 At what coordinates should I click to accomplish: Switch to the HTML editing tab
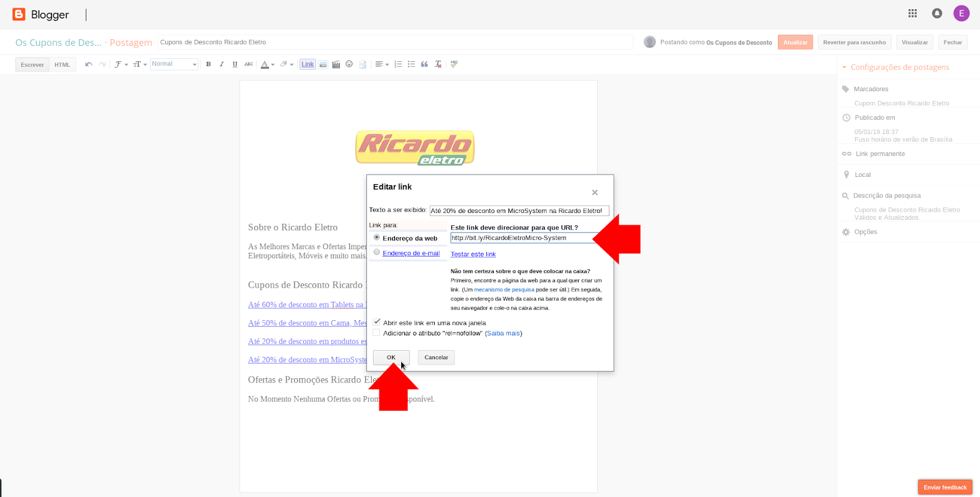click(62, 65)
